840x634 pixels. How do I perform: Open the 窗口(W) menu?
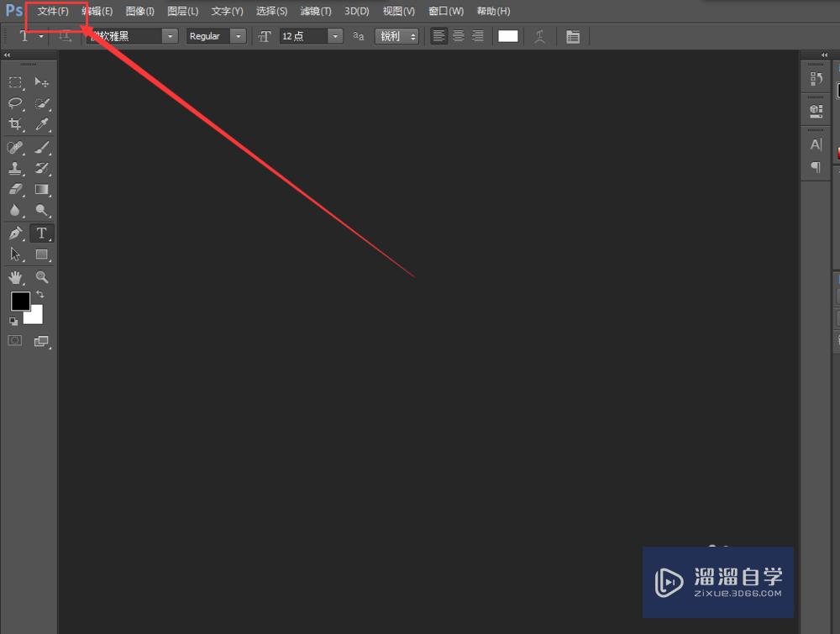tap(446, 11)
